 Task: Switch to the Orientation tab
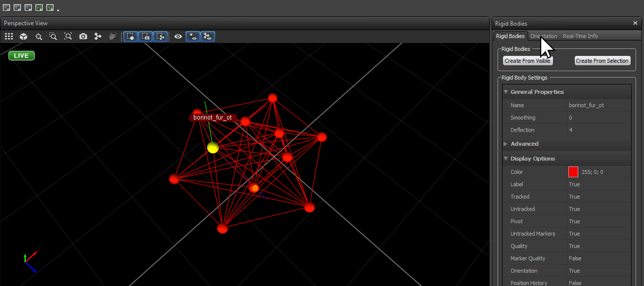[544, 36]
